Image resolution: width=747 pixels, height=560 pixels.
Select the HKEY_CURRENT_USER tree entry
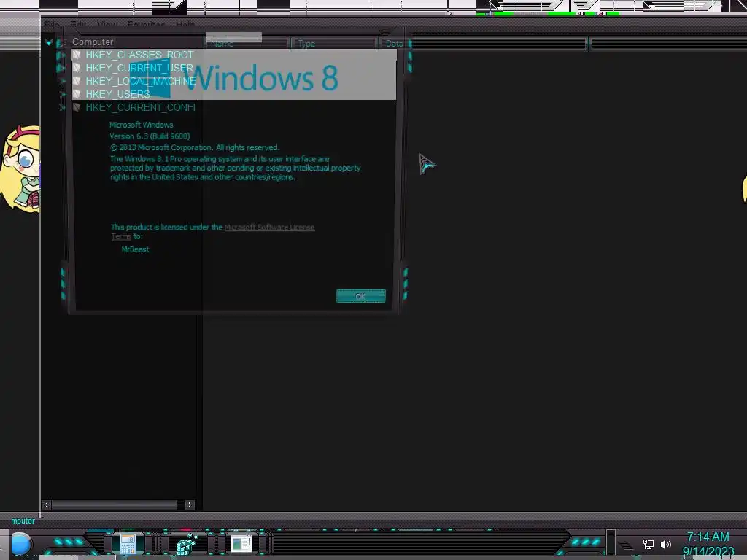tap(139, 68)
